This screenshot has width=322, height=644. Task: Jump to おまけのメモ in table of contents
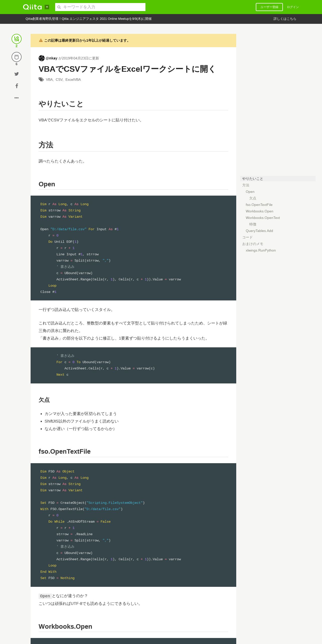click(x=253, y=244)
